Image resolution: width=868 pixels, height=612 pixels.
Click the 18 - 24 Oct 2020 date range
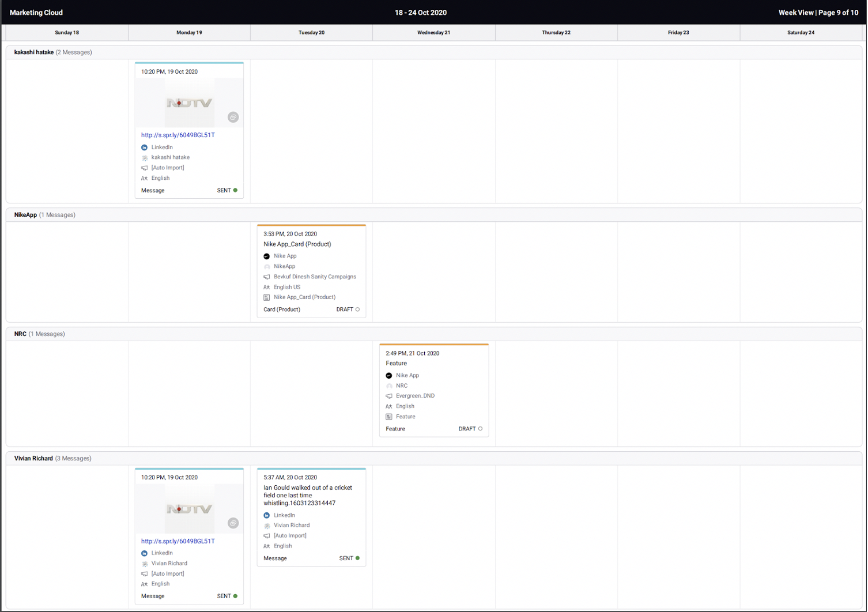tap(421, 13)
